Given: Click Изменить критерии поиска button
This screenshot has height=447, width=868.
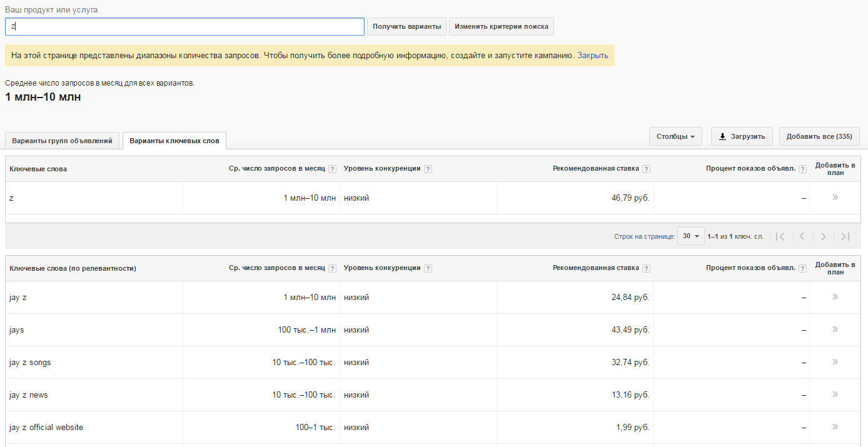Looking at the screenshot, I should [x=501, y=27].
